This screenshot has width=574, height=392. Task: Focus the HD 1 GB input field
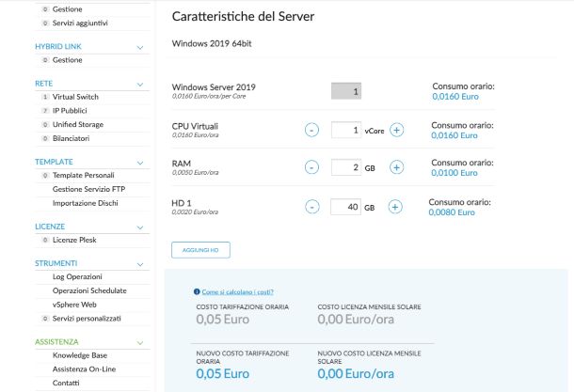click(345, 207)
